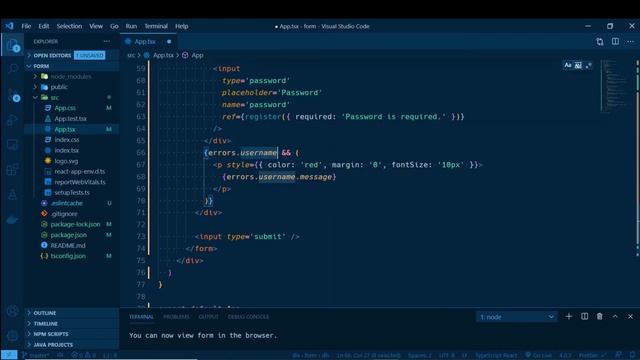Click the VS Code logo icon
640x360 pixels.
pos(9,26)
